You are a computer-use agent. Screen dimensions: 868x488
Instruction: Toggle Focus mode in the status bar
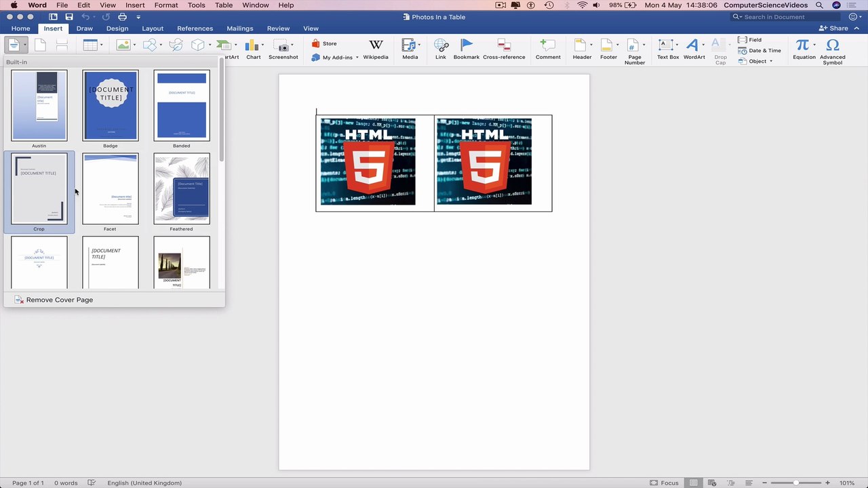click(x=664, y=483)
